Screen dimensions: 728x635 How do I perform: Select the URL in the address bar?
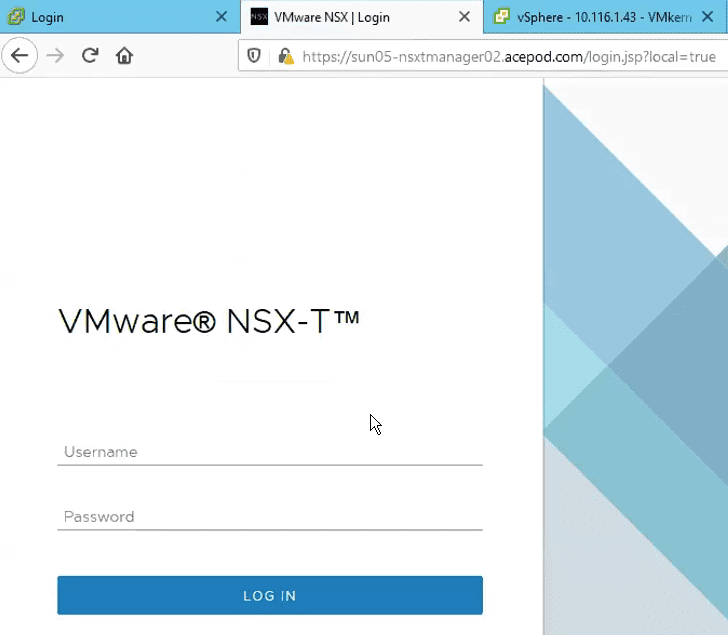pyautogui.click(x=509, y=57)
